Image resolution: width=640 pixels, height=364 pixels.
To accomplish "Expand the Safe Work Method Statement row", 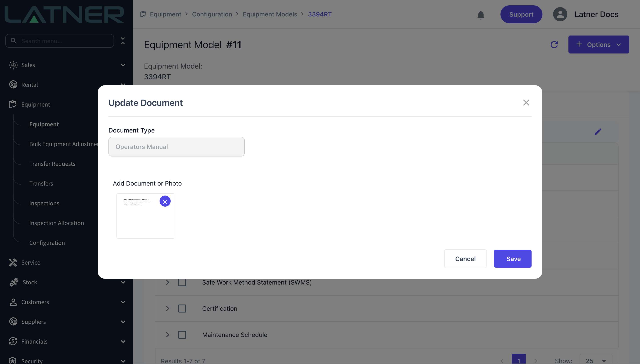I will (x=168, y=283).
